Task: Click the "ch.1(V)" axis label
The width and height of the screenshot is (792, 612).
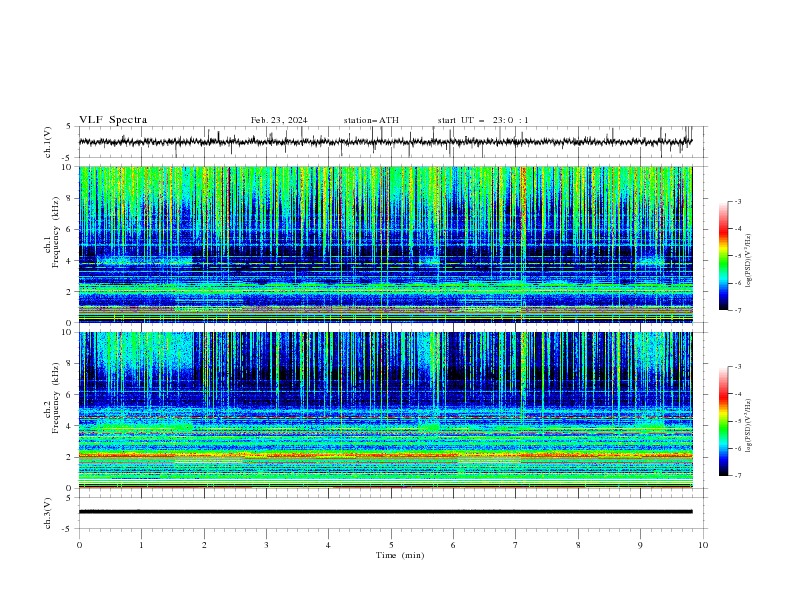Action: click(48, 142)
